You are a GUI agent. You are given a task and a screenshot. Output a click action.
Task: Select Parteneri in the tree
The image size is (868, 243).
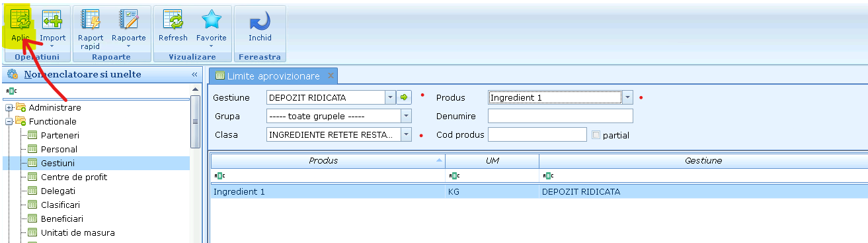pos(59,135)
